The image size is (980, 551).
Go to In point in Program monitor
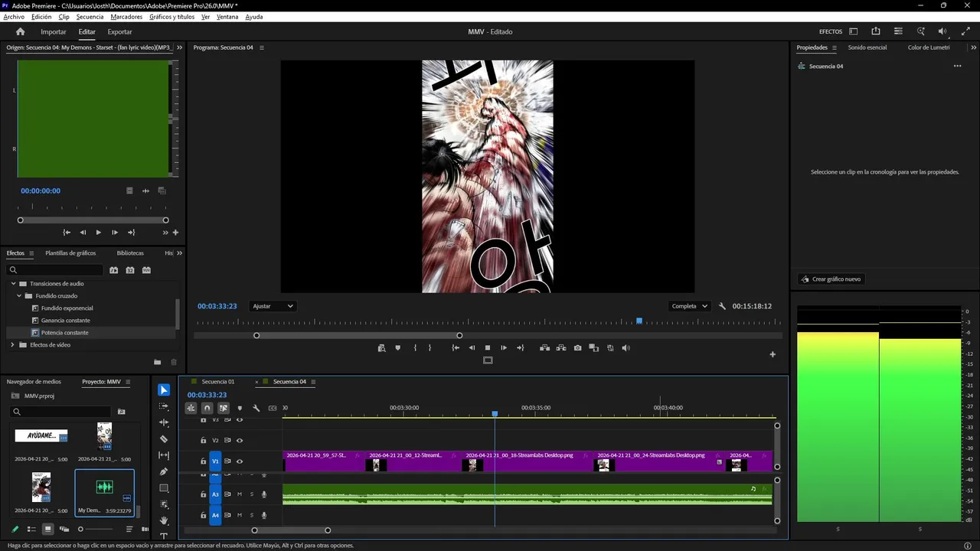pos(456,347)
